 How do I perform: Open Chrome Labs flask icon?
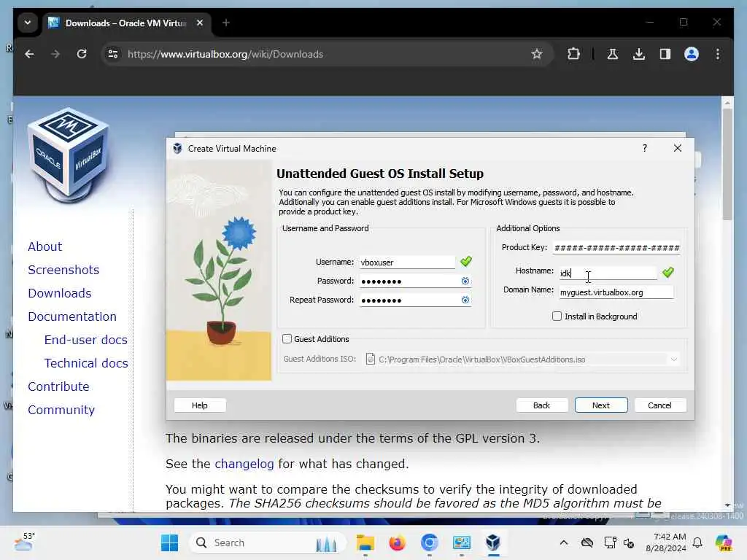tap(613, 54)
